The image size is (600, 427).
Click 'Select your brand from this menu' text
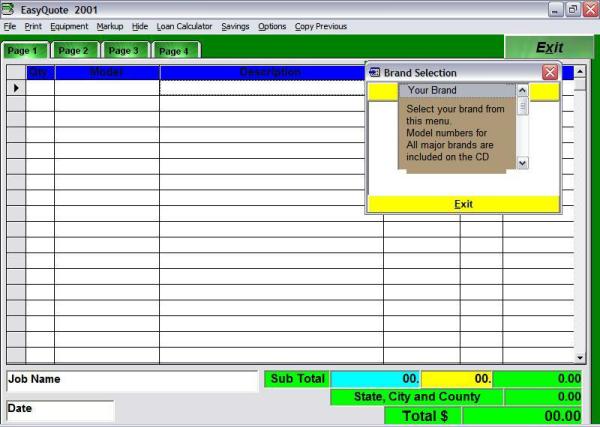(x=455, y=115)
